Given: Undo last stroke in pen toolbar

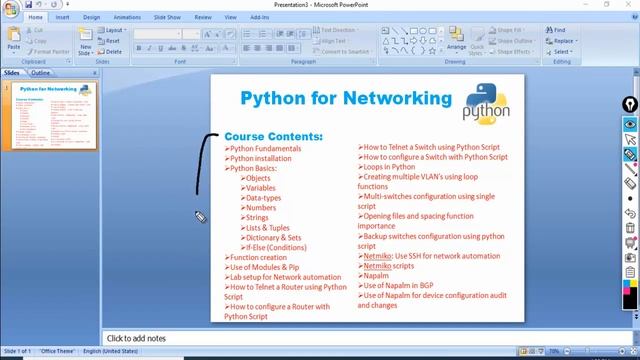Looking at the screenshot, I should (630, 213).
